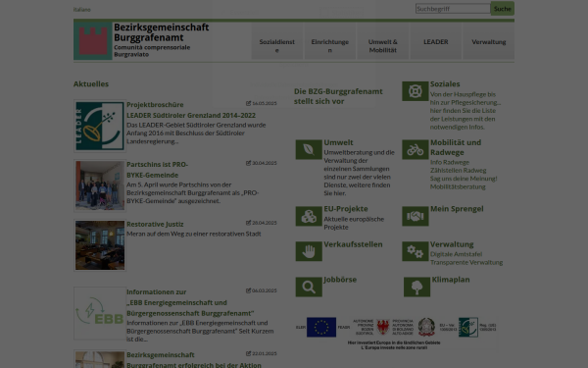Open the Digitale Amtstafel link
Viewport: 588px width, 368px height.
pyautogui.click(x=456, y=254)
